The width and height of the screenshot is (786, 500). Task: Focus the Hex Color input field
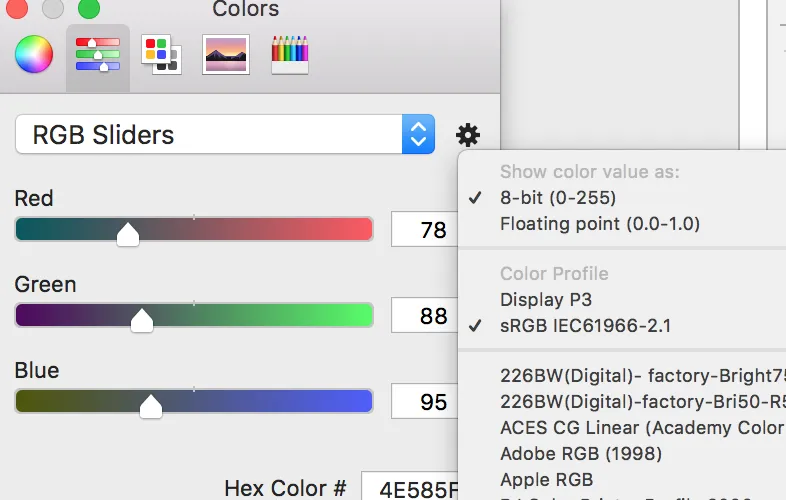point(410,488)
